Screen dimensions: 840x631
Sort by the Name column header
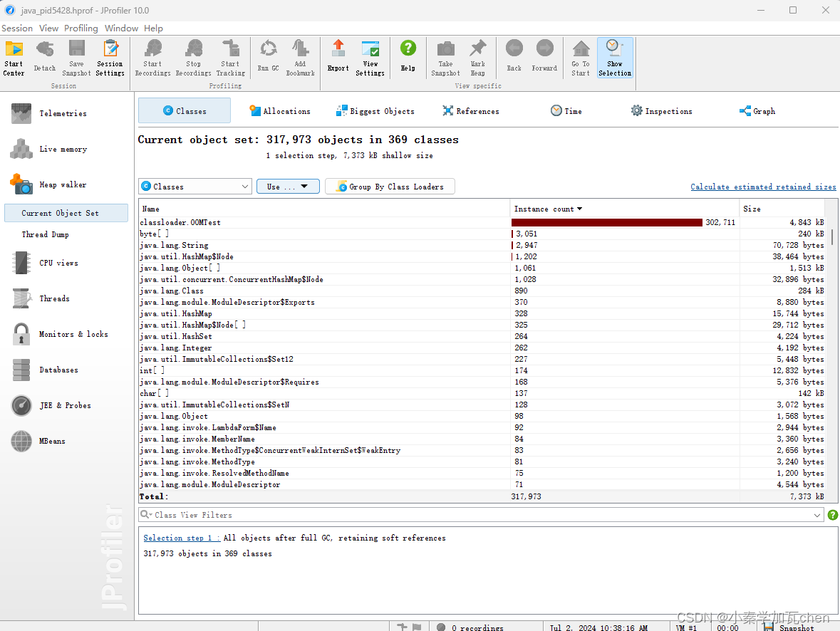(x=325, y=209)
